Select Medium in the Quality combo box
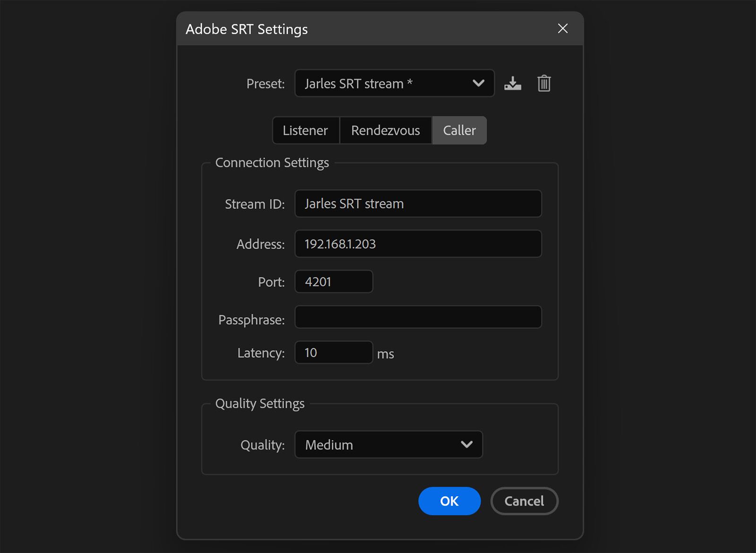The height and width of the screenshot is (553, 756). tap(387, 444)
